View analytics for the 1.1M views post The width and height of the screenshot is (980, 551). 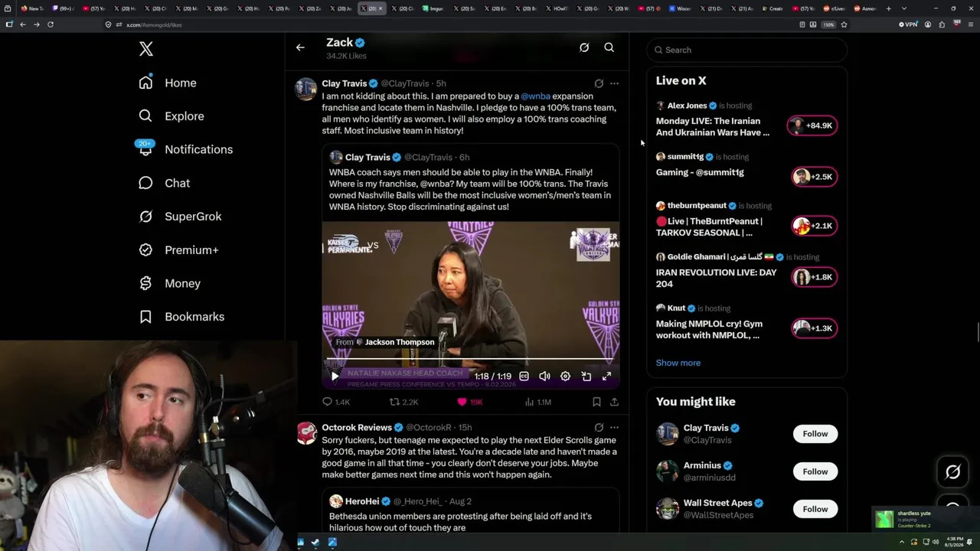[537, 402]
